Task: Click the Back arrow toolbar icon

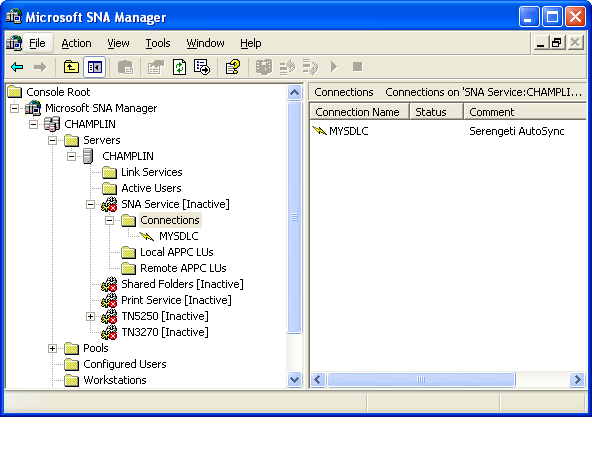Action: (x=17, y=67)
